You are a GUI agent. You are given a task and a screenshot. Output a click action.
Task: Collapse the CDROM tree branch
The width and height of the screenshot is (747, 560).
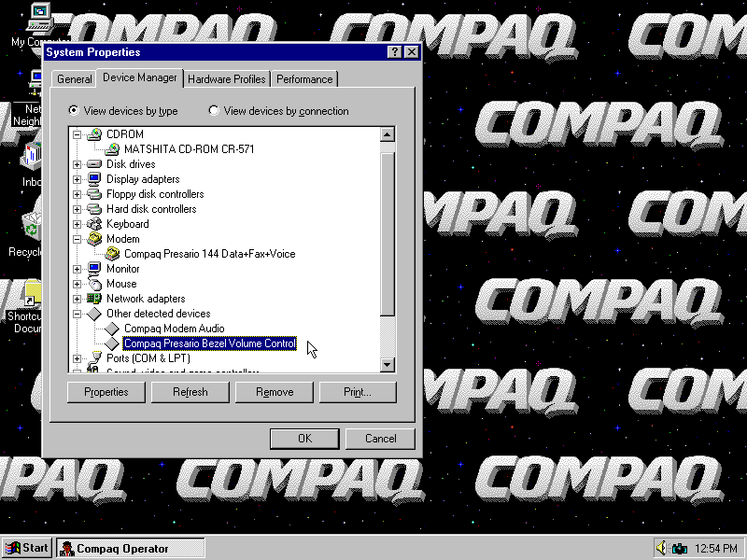pyautogui.click(x=77, y=134)
